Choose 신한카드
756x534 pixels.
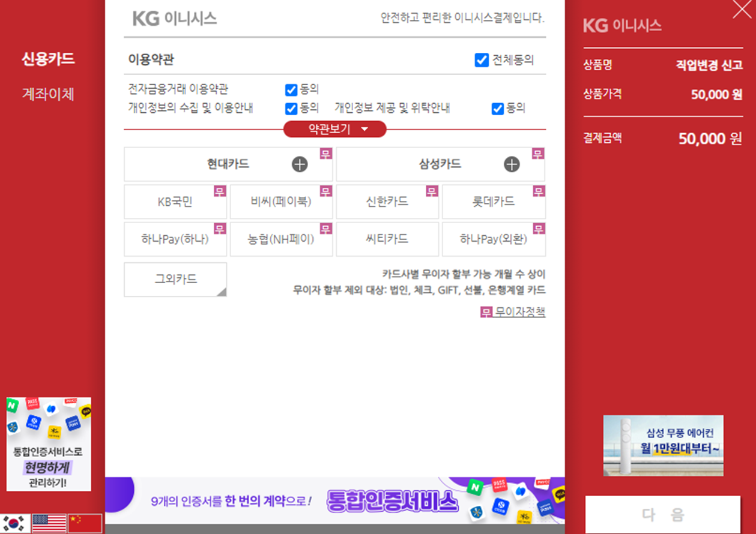pos(387,202)
